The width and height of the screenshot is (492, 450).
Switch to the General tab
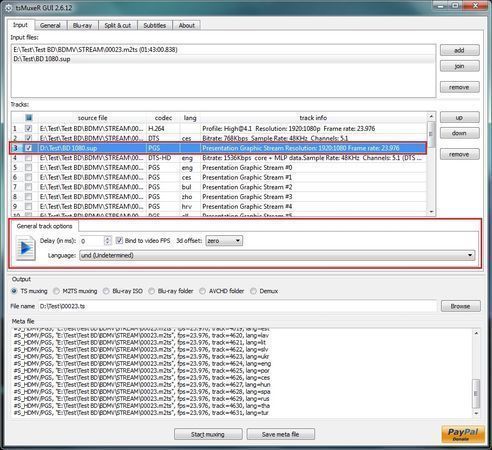[x=50, y=25]
